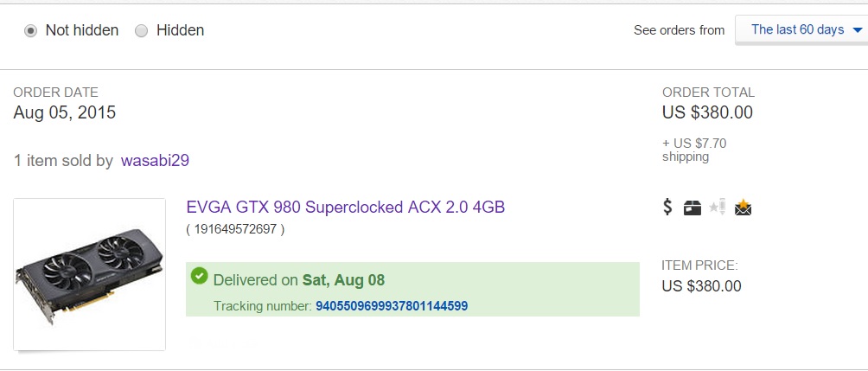This screenshot has height=371, width=868.
Task: Click the green delivered checkmark icon
Action: [x=200, y=276]
